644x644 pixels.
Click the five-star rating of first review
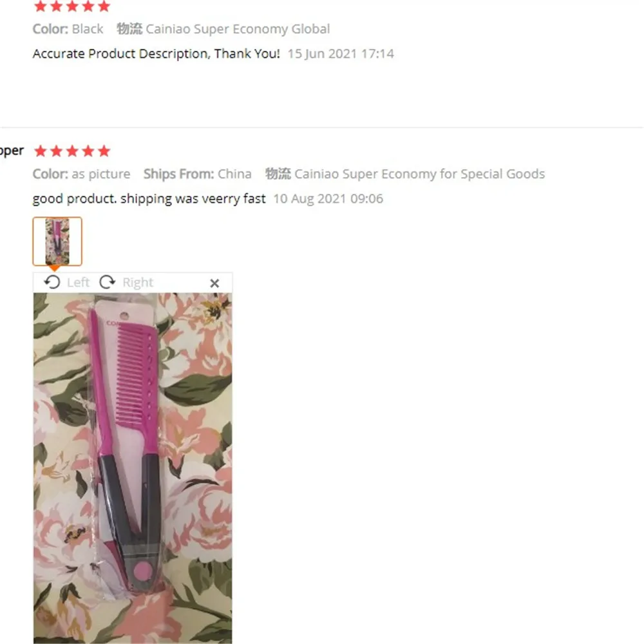tap(72, 6)
